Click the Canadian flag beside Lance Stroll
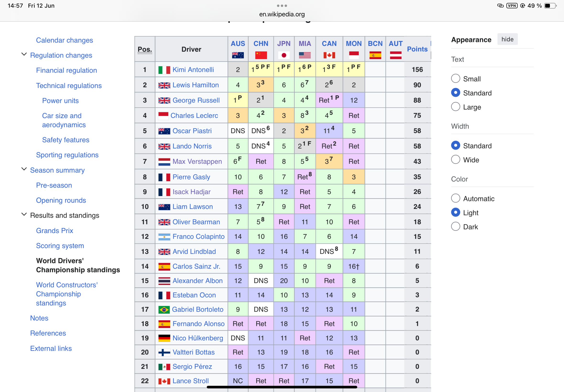The width and height of the screenshot is (564, 392). [164, 381]
